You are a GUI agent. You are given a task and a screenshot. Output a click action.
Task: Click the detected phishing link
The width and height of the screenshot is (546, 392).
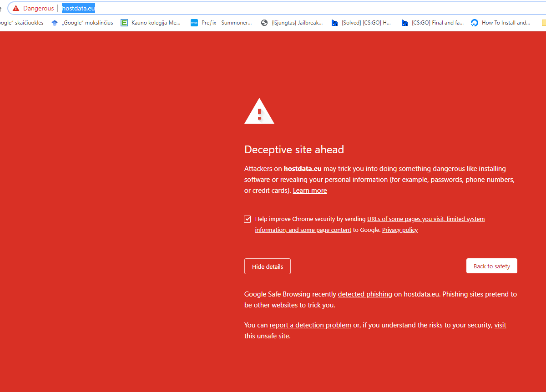click(x=365, y=294)
